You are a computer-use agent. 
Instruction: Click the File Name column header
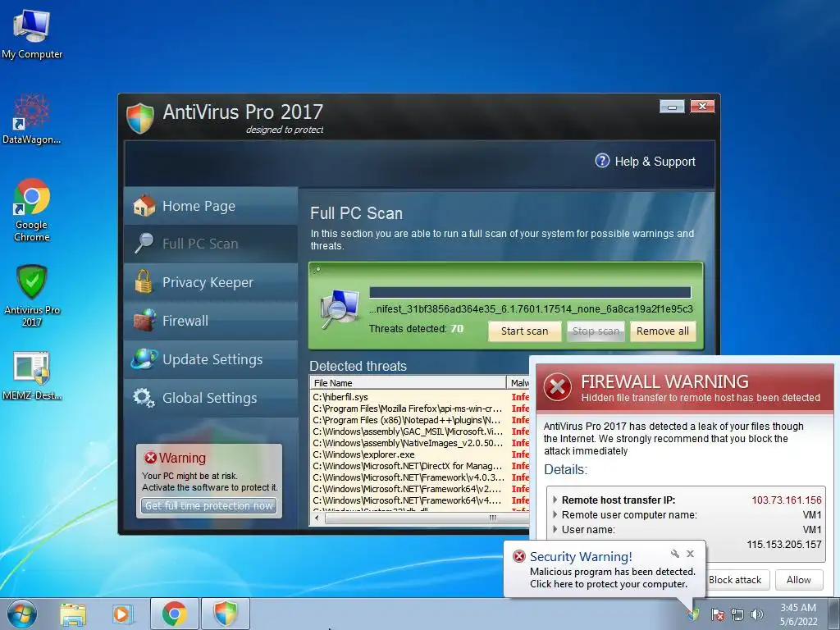pyautogui.click(x=409, y=382)
